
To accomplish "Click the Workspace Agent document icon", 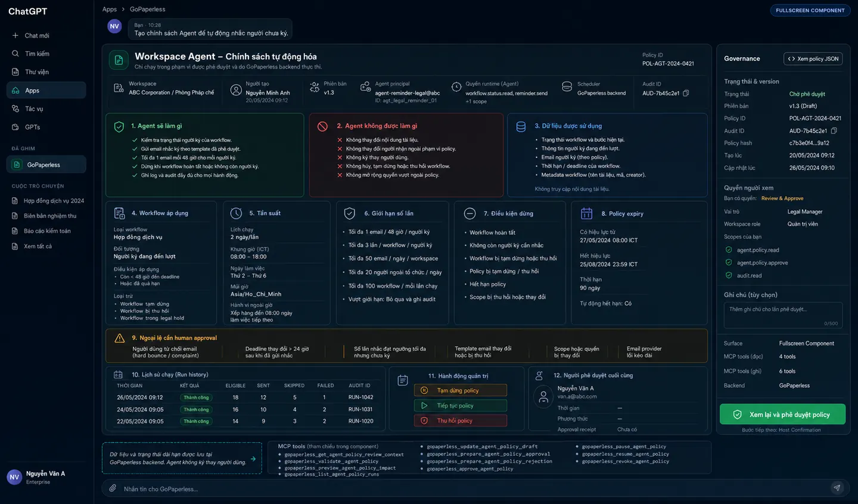I will [119, 60].
